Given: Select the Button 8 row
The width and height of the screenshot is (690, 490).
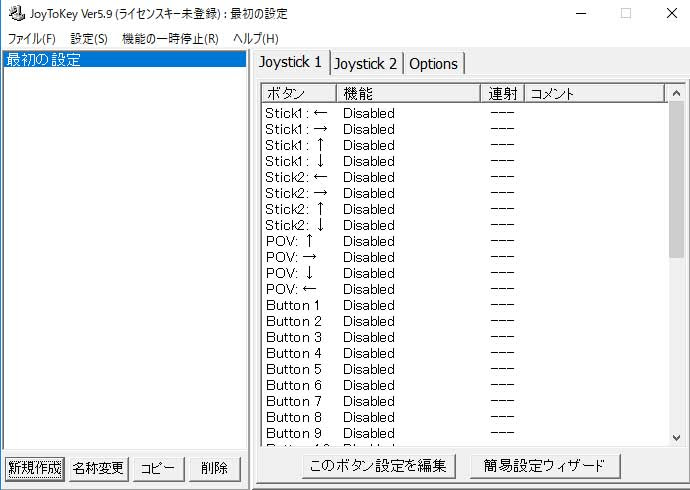Looking at the screenshot, I should point(465,417).
